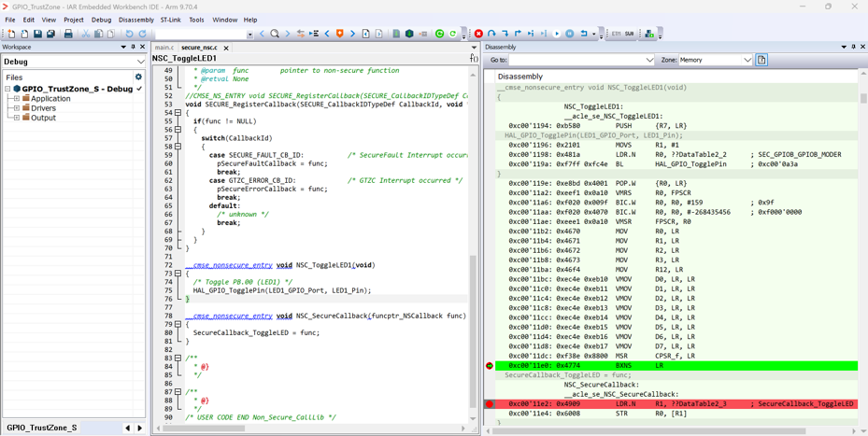Screen dimensions: 868x436
Task: Undo the last edit via toolbar
Action: [x=129, y=34]
